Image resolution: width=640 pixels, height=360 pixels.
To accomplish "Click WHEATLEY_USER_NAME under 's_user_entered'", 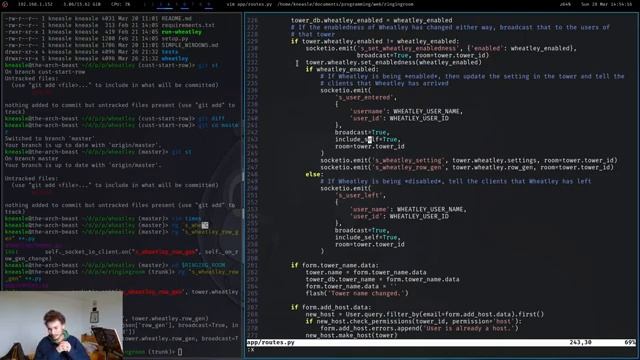I will click(x=428, y=111).
